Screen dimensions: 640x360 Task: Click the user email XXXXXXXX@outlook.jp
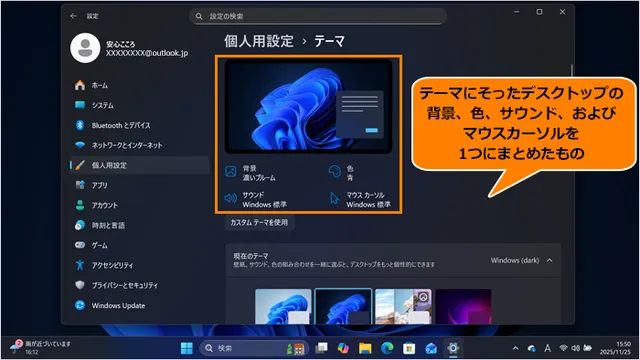[147, 53]
